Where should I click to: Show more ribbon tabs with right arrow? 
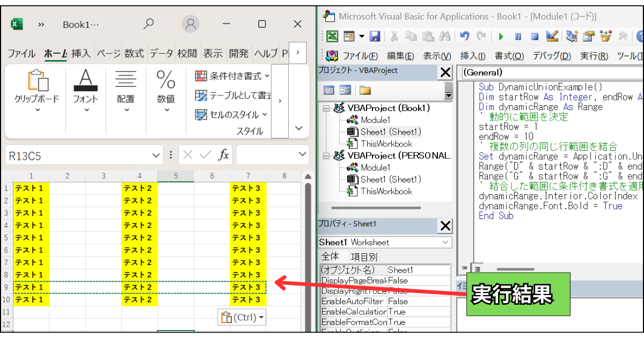(298, 53)
